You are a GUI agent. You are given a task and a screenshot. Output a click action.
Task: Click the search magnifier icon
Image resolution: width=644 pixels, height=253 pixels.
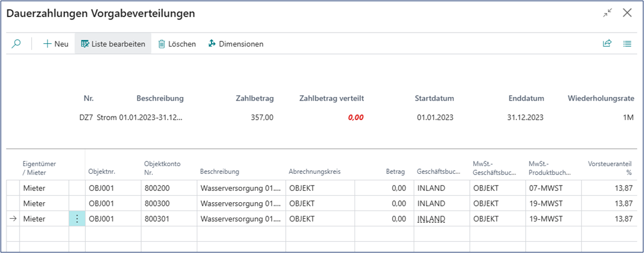(x=17, y=44)
